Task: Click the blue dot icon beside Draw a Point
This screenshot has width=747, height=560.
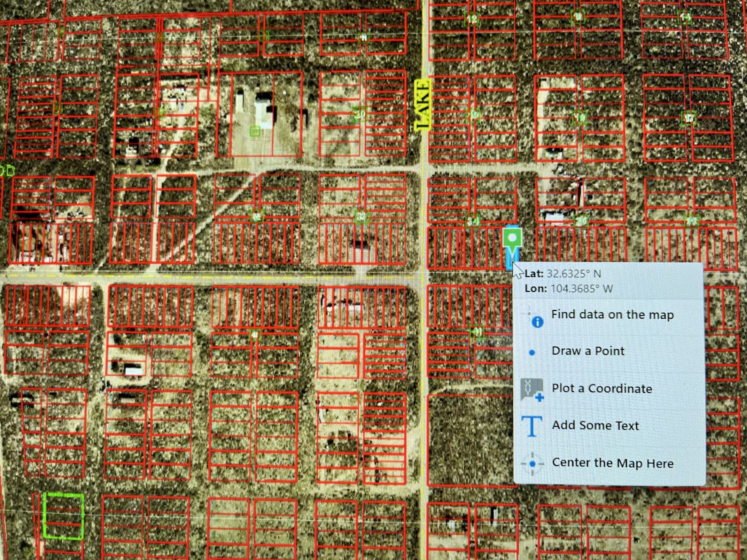Action: (x=532, y=352)
